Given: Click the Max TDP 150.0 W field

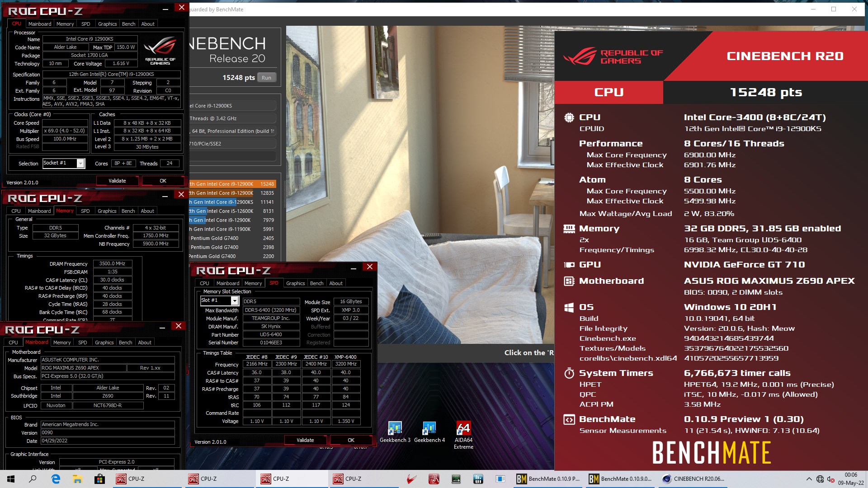Looking at the screenshot, I should coord(125,47).
